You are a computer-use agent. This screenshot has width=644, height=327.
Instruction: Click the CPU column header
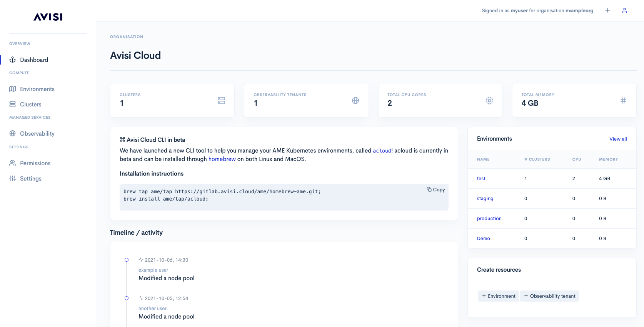[577, 159]
